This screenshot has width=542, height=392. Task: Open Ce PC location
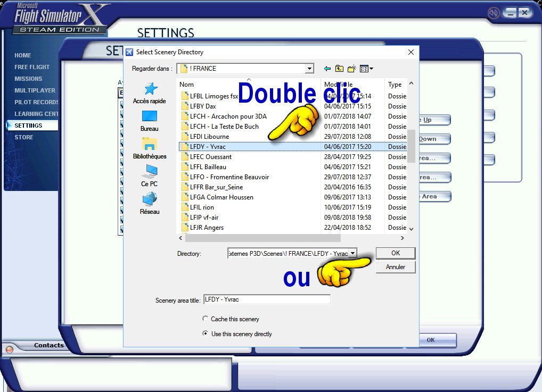click(x=149, y=176)
